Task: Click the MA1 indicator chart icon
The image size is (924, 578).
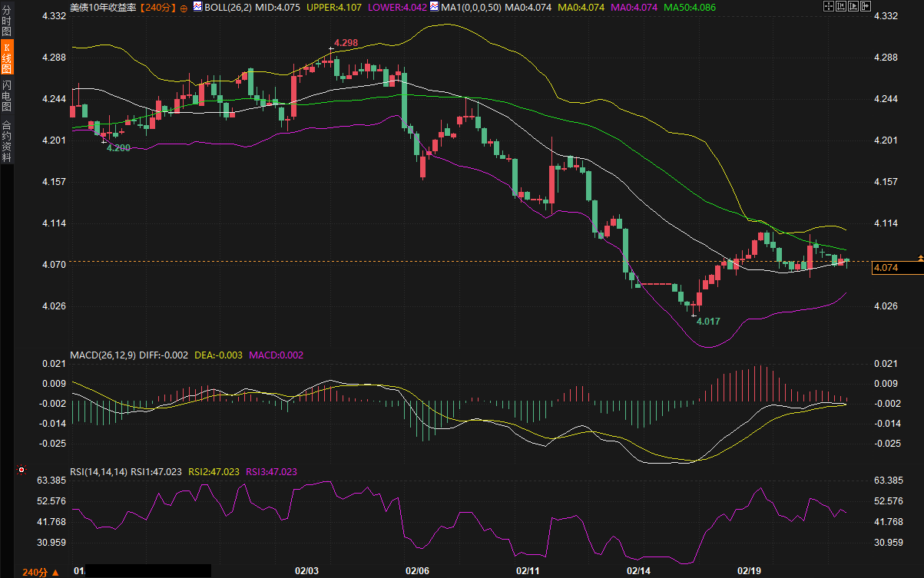Action: [x=435, y=6]
